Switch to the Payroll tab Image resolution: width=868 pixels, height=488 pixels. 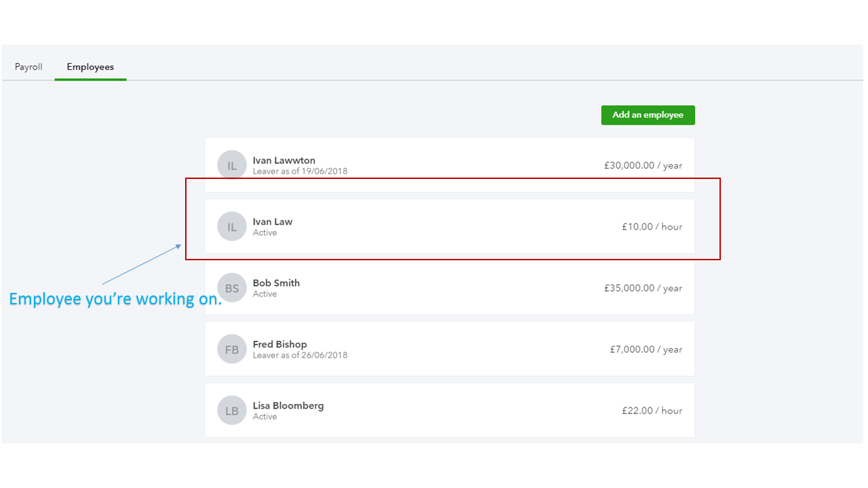pyautogui.click(x=28, y=66)
